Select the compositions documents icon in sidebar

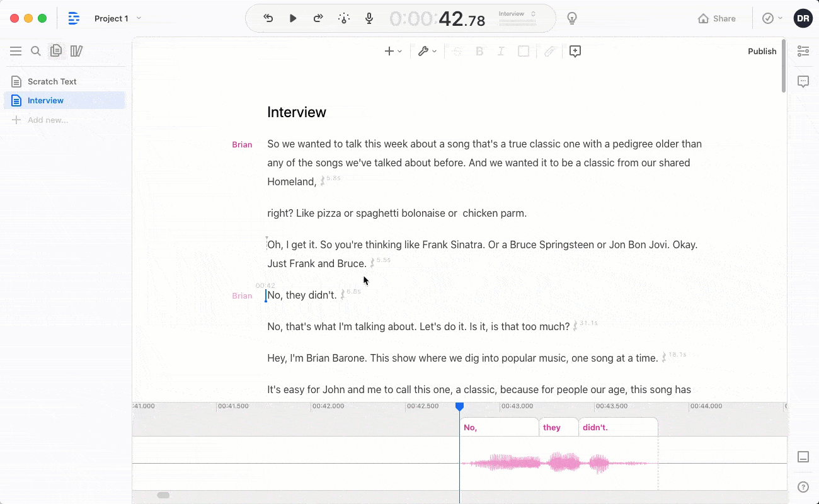pyautogui.click(x=56, y=51)
